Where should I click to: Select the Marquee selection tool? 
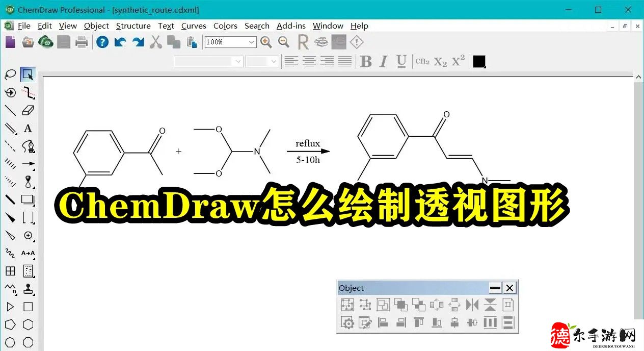point(28,75)
